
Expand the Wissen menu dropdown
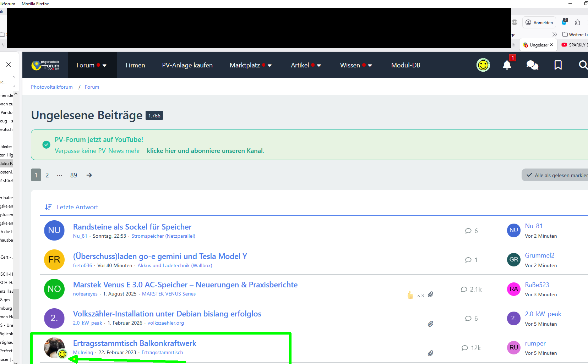[370, 66]
